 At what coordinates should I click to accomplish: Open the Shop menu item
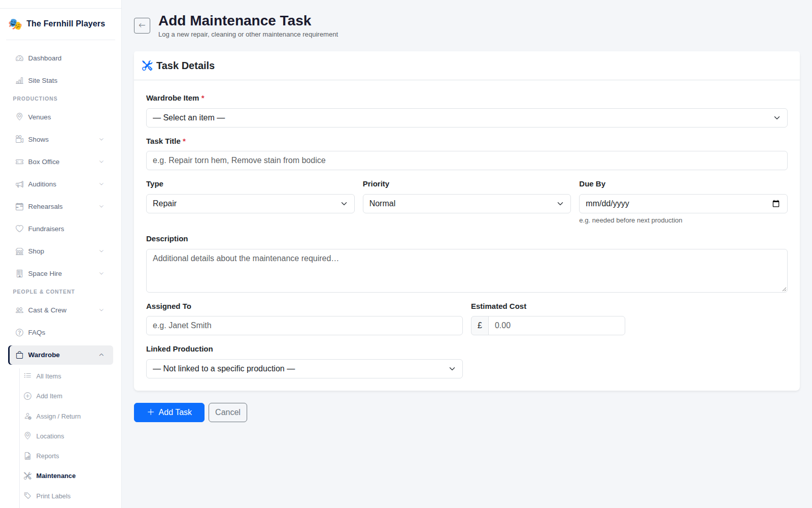coord(60,251)
